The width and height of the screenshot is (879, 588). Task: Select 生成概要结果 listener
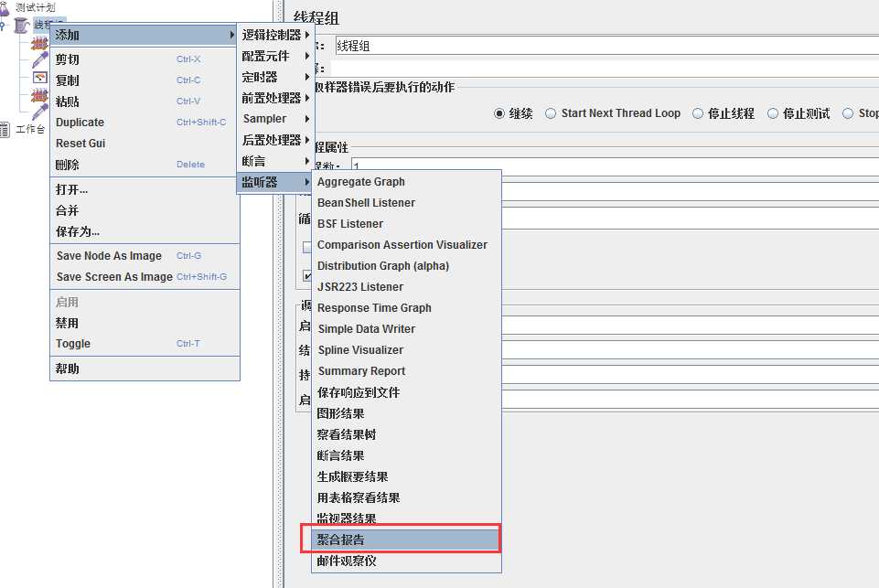(406, 477)
